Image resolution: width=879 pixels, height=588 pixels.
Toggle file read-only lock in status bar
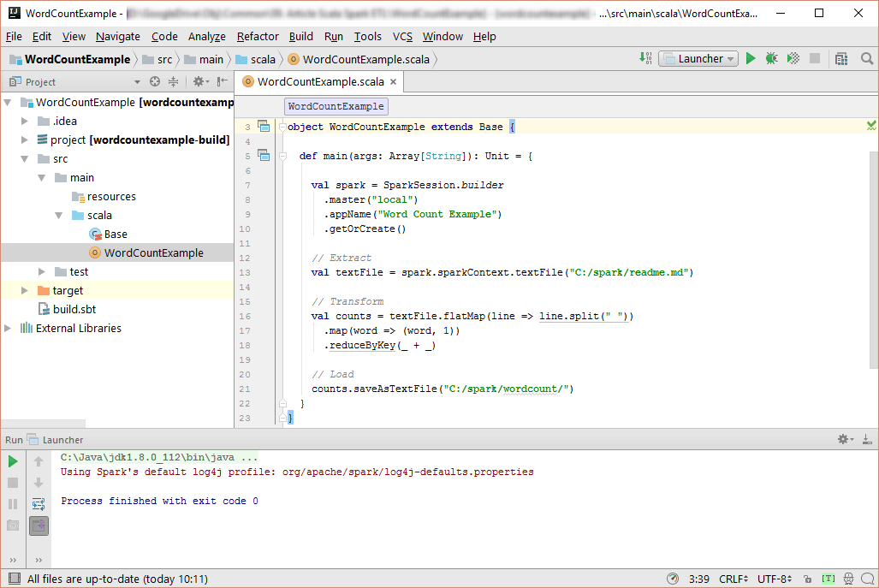coord(807,579)
